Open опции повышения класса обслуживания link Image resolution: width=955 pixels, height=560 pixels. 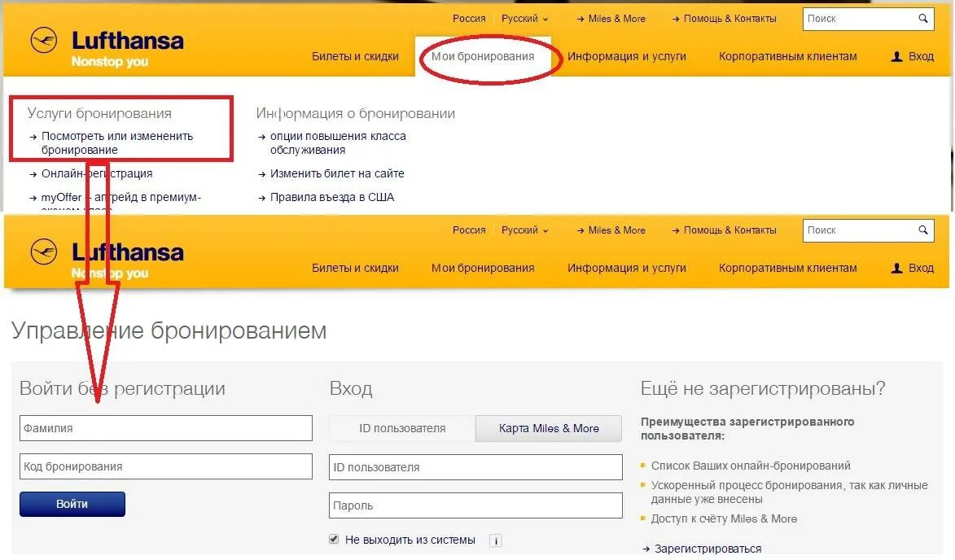pyautogui.click(x=338, y=143)
